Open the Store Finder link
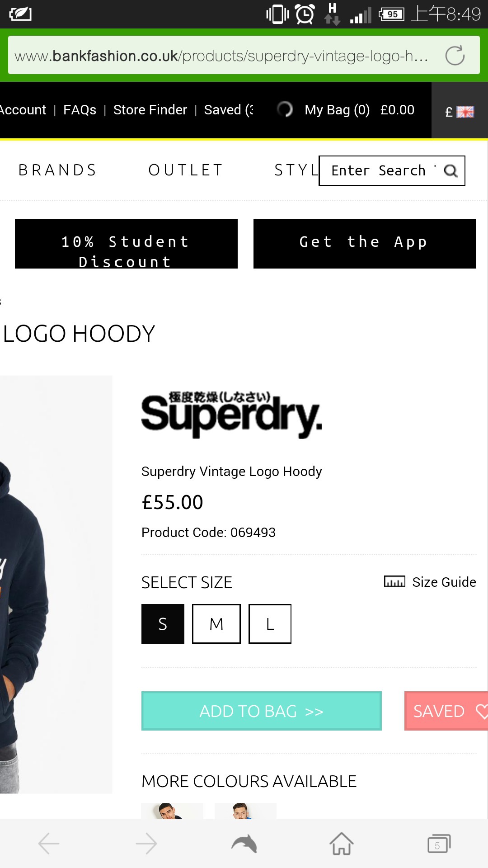 (x=150, y=110)
